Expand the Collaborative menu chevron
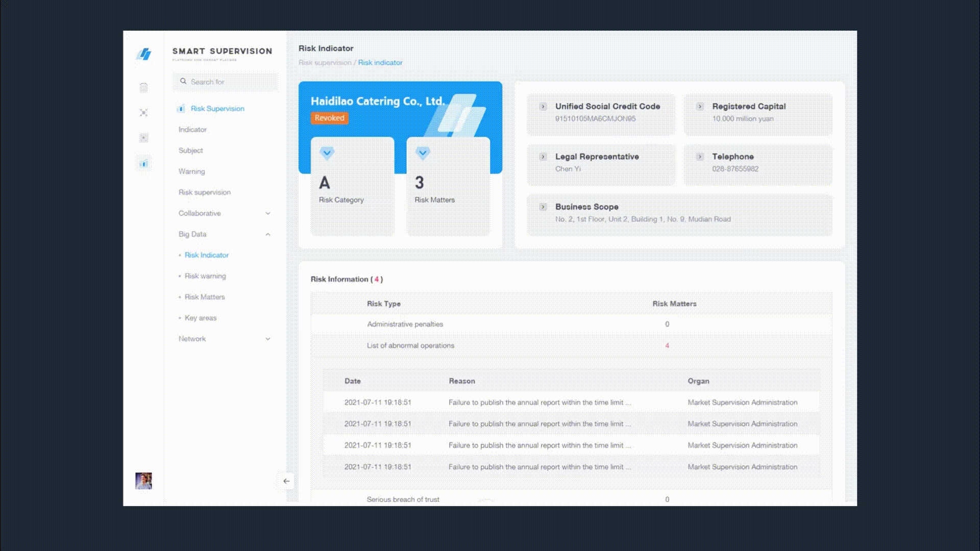Screen dimensions: 980x551 (x=268, y=213)
